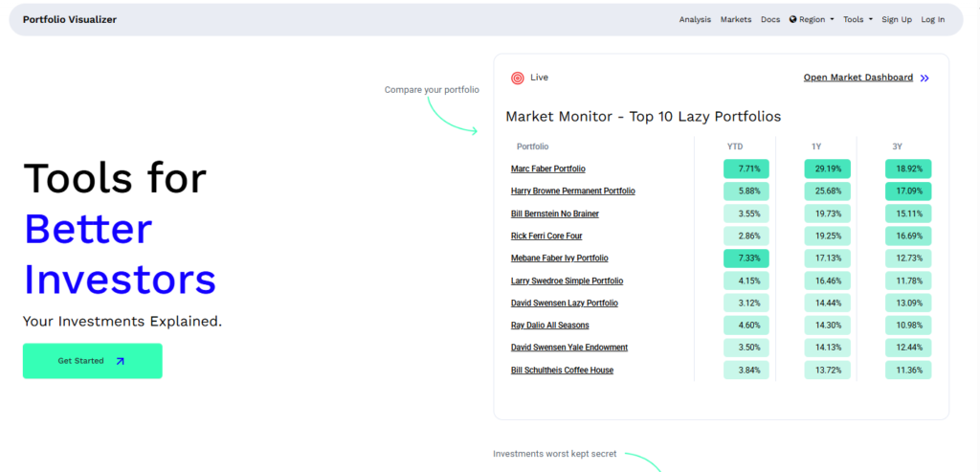Open the Market Dashboard link
The width and height of the screenshot is (980, 472).
[x=857, y=78]
